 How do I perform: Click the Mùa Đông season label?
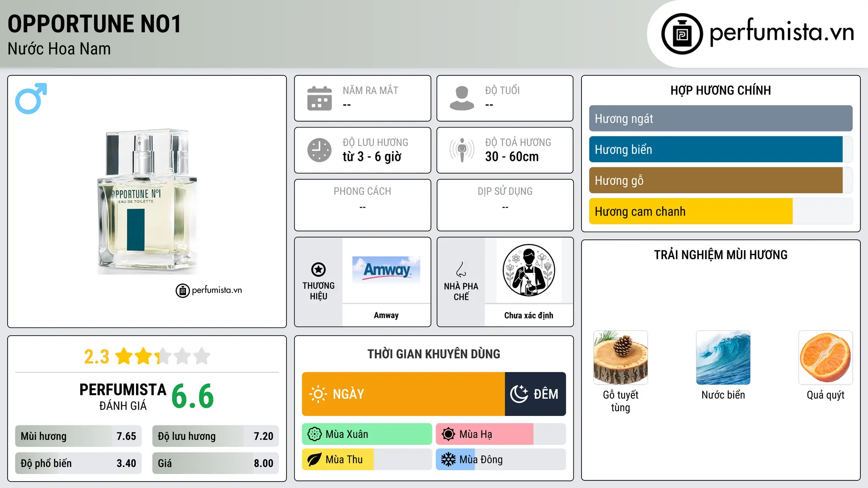tap(481, 460)
